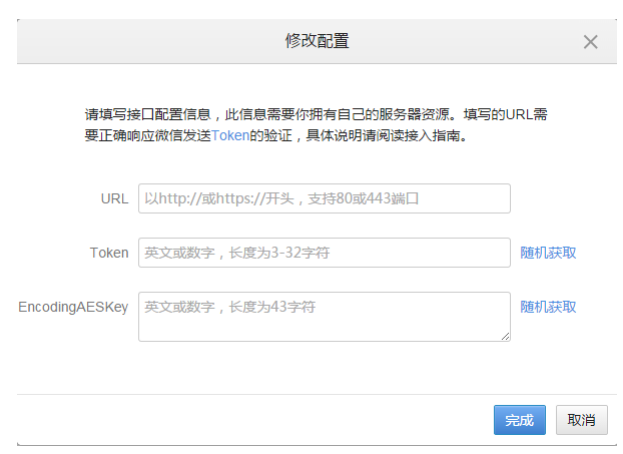Click into the Token text box
The width and height of the screenshot is (623, 454).
pyautogui.click(x=324, y=252)
